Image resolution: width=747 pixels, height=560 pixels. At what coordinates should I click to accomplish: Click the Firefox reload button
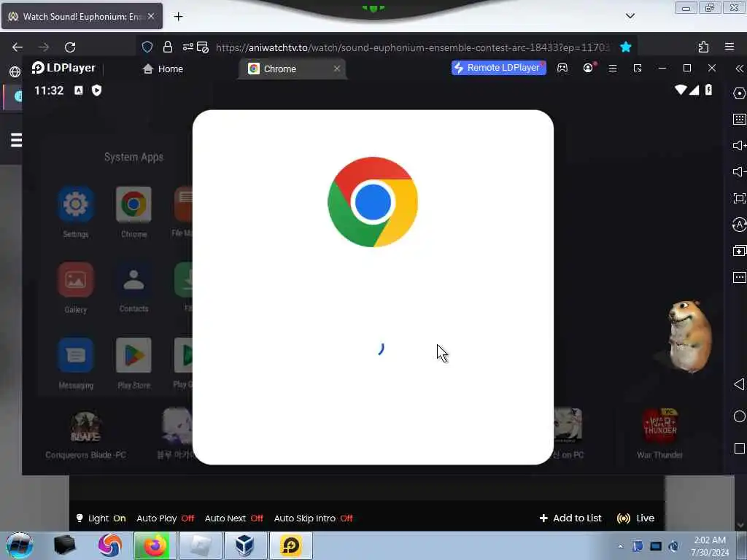coord(70,47)
